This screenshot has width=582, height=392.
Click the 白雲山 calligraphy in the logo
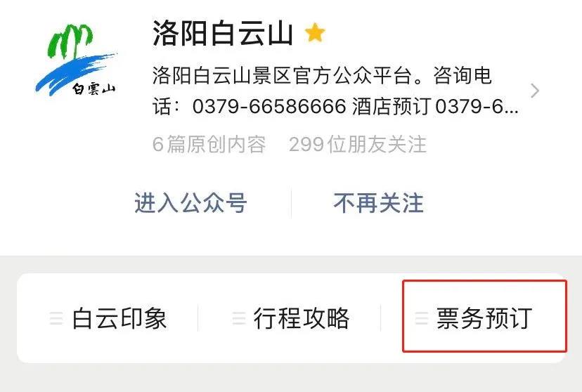[x=93, y=89]
